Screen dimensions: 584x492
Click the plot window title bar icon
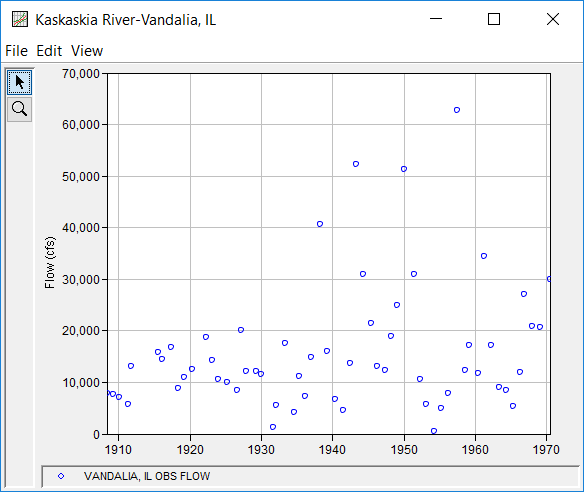(20, 19)
